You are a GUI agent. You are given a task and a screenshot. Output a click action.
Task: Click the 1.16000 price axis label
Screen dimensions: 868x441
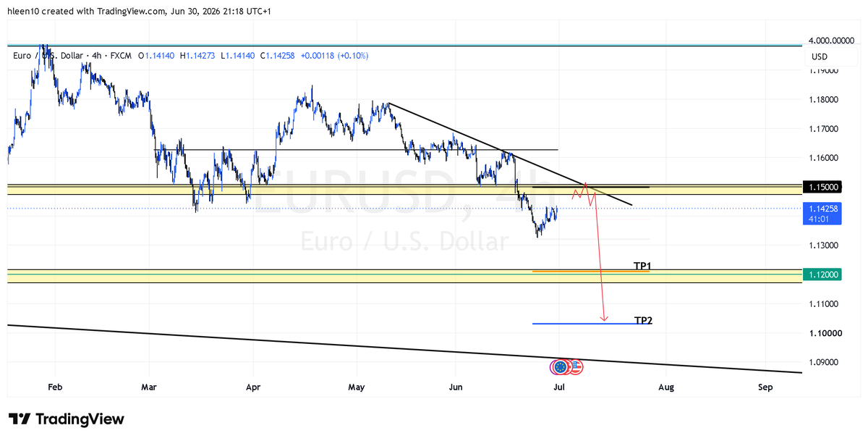[x=825, y=158]
